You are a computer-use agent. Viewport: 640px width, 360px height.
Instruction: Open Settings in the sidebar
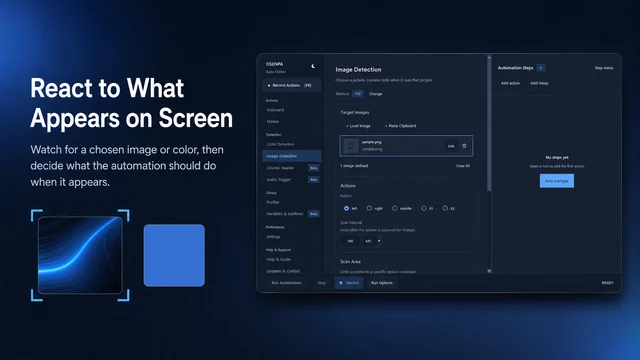[x=273, y=237]
